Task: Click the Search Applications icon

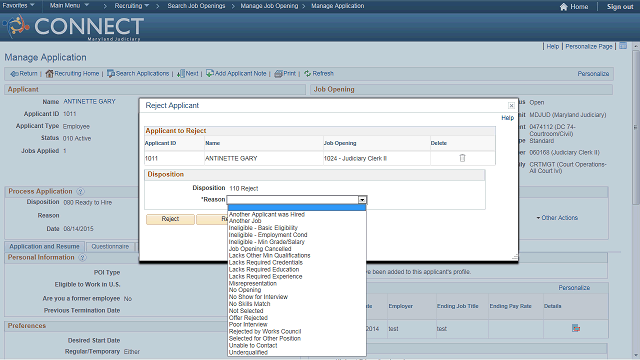Action: pyautogui.click(x=111, y=73)
